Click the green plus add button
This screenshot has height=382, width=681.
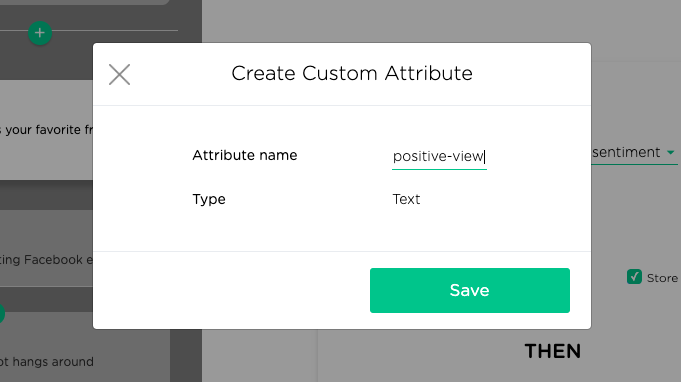tap(40, 33)
